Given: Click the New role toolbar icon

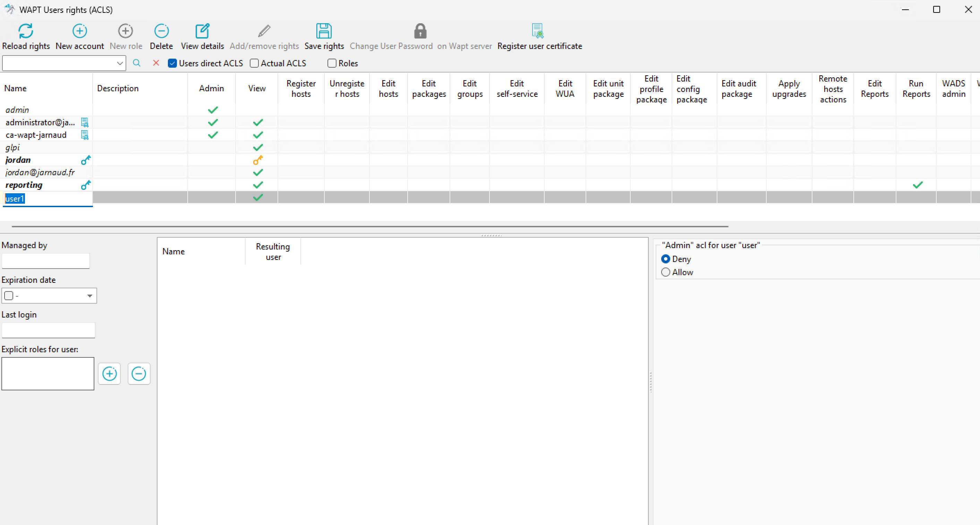Looking at the screenshot, I should [126, 31].
